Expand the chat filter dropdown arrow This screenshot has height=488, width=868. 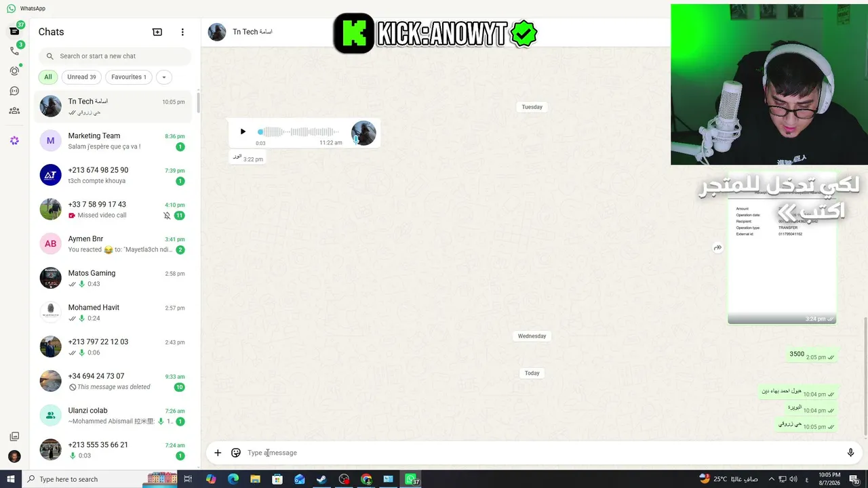tap(163, 77)
